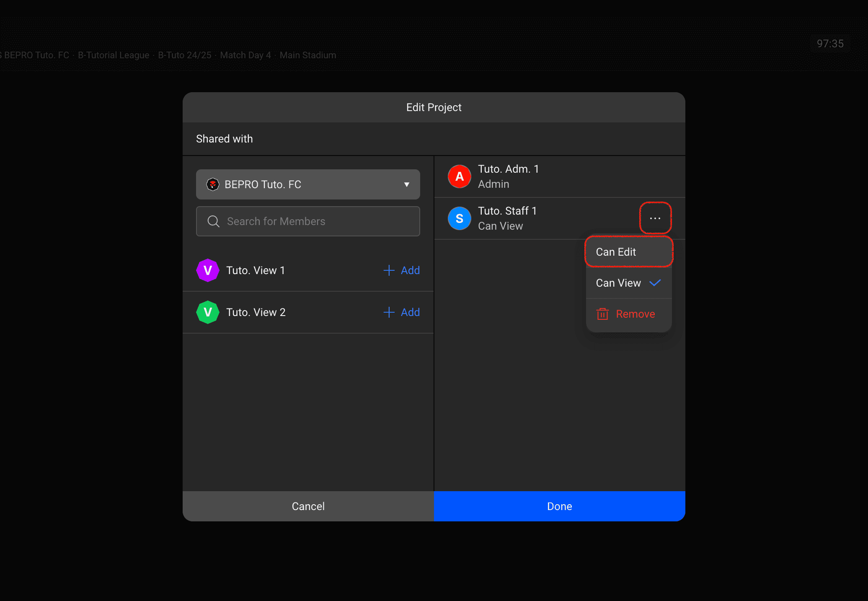Screen dimensions: 868x601
Task: Click the BEPRO Tuto. FC team logo
Action: point(213,184)
